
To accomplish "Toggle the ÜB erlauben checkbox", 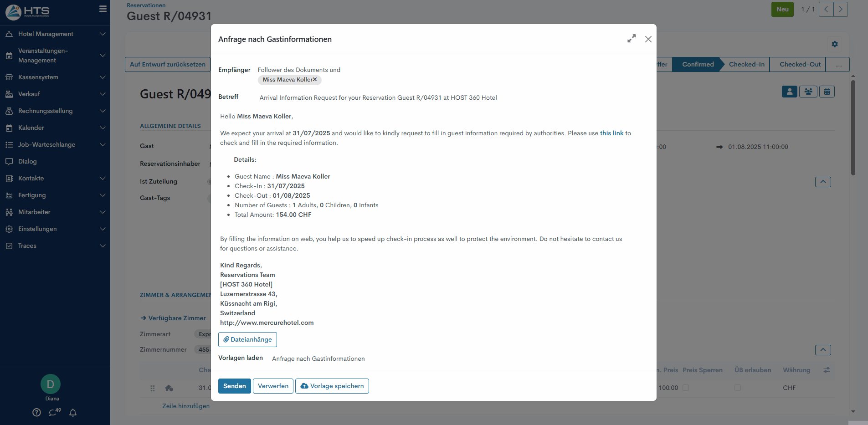I will 738,388.
